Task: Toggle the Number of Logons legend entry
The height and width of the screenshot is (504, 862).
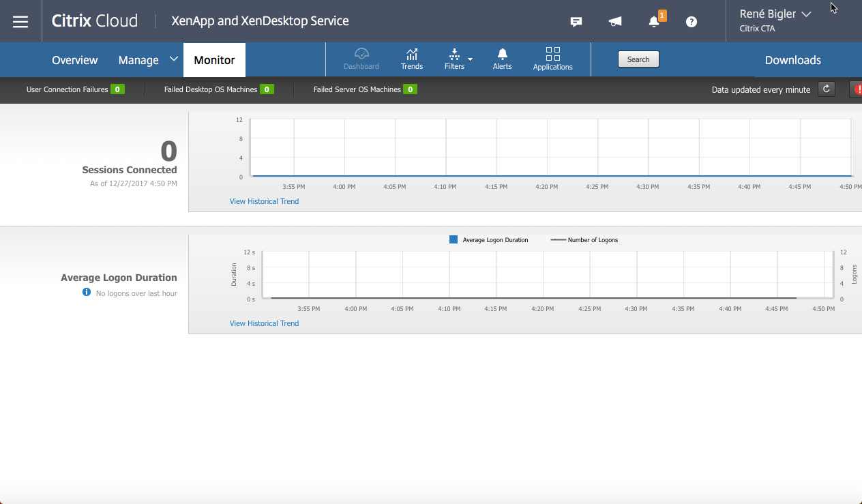Action: click(583, 239)
